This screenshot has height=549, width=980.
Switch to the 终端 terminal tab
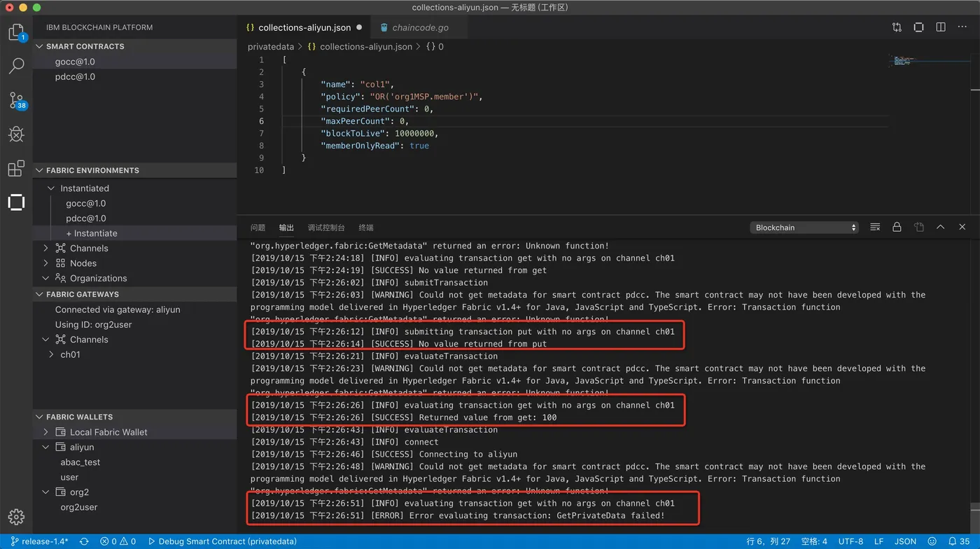tap(366, 228)
